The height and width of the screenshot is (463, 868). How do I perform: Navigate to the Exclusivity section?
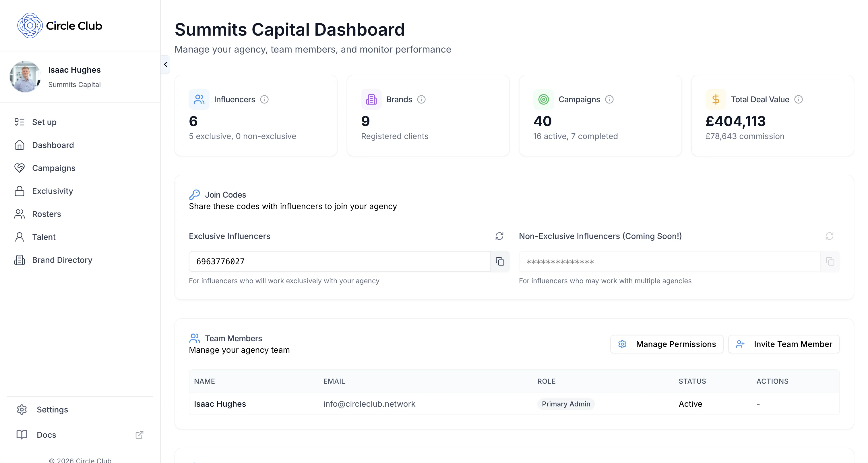pos(53,191)
